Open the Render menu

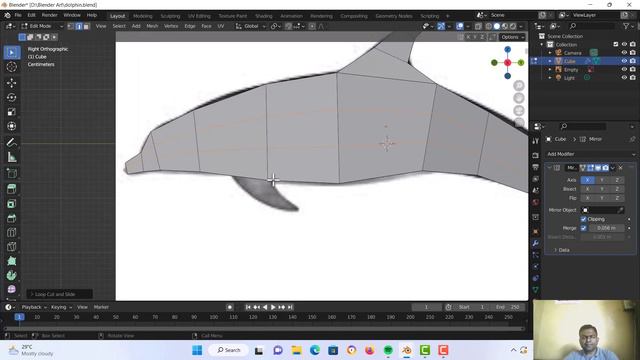click(49, 15)
